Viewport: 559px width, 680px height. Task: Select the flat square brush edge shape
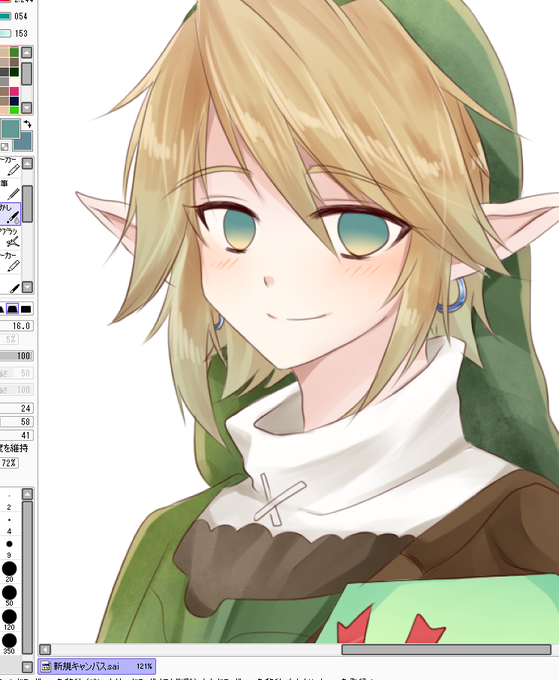click(x=26, y=309)
